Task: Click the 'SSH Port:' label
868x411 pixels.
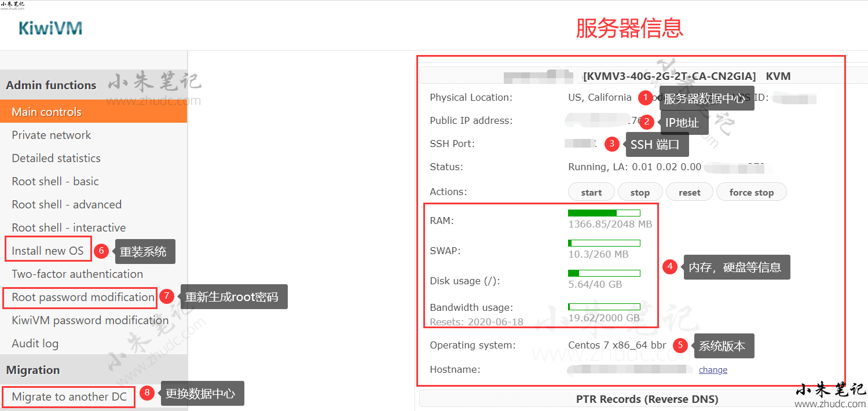Action: pyautogui.click(x=452, y=144)
